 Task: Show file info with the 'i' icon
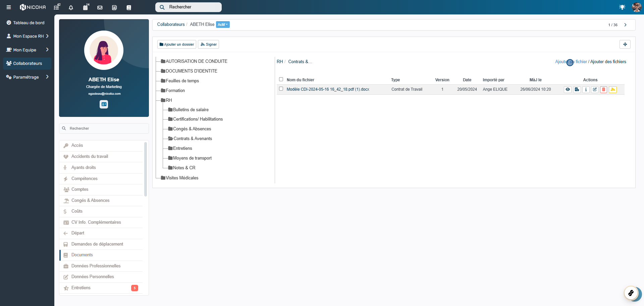[x=586, y=89]
